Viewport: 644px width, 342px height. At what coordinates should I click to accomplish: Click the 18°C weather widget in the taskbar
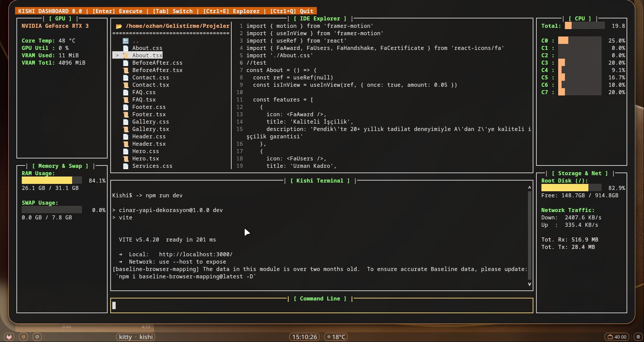tap(336, 337)
